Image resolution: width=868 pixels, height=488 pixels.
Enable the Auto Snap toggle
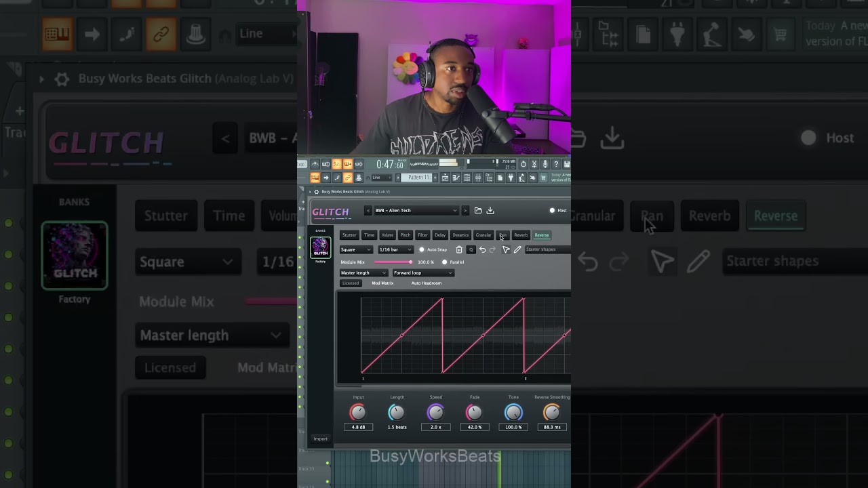[421, 249]
